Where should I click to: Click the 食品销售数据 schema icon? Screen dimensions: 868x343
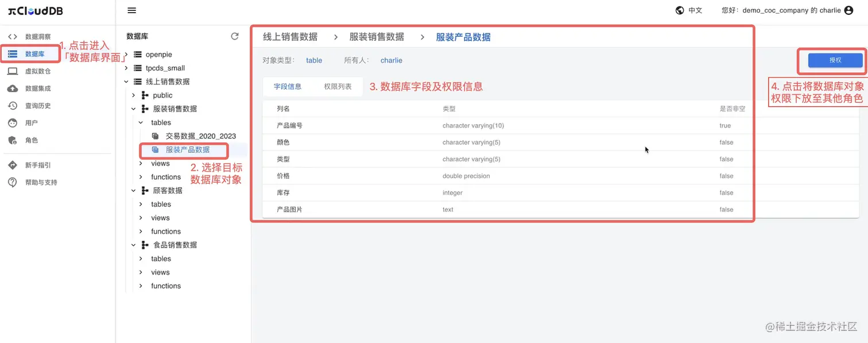[145, 245]
